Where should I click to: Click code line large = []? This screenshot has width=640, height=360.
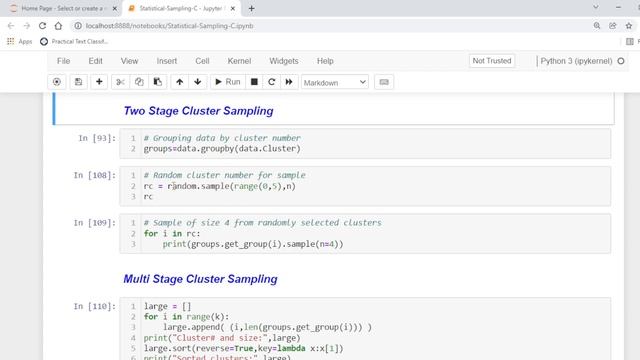coord(167,306)
